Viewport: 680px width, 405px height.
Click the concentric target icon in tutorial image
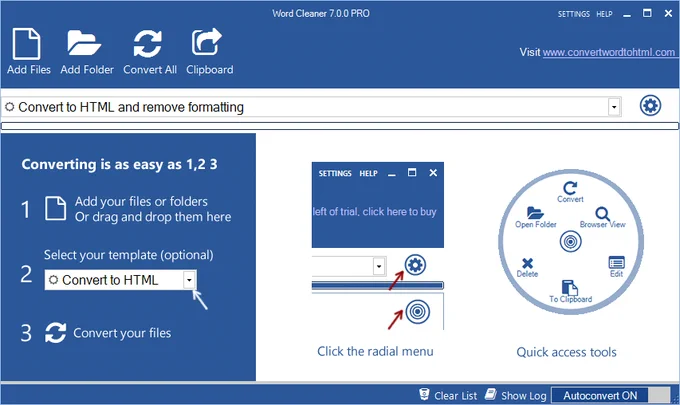pos(417,311)
